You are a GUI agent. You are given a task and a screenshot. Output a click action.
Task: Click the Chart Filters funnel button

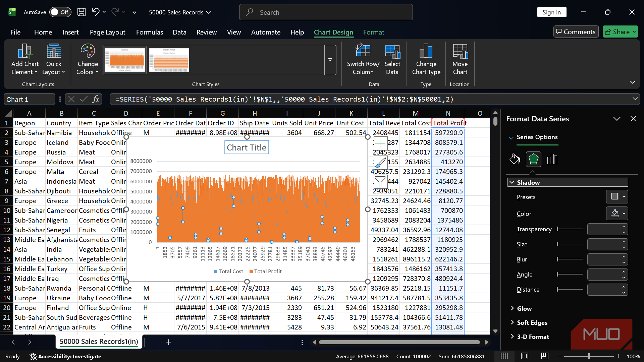(x=380, y=182)
